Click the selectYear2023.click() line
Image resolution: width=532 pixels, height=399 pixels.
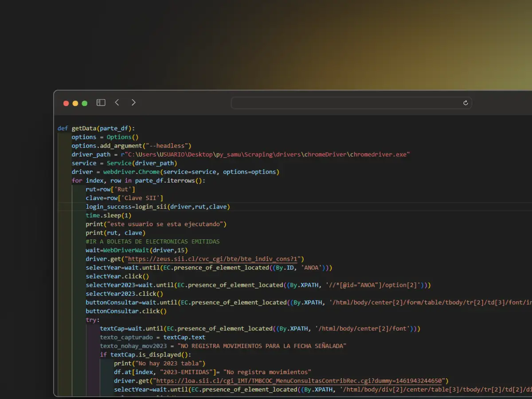coord(125,293)
